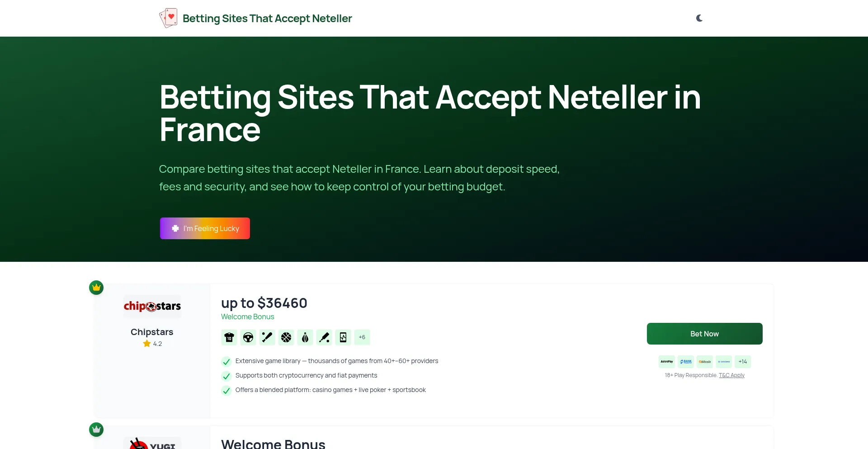The image size is (868, 449).
Task: Open the Betting Sites That Accept Neteller header
Action: pyautogui.click(x=267, y=18)
